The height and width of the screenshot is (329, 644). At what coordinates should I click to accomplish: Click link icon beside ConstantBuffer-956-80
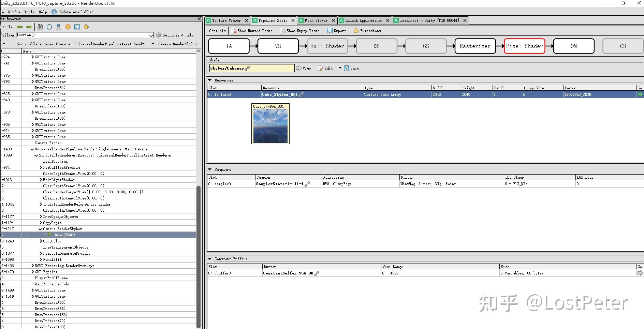click(317, 273)
